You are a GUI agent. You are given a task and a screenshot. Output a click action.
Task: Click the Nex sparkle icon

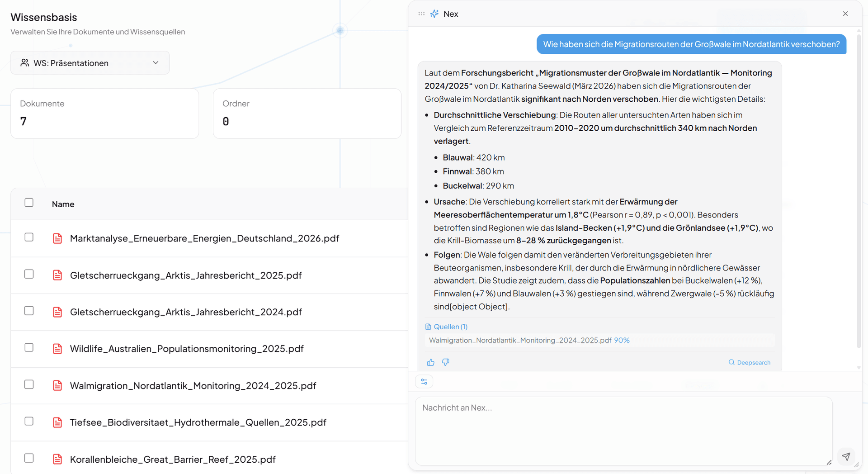coord(434,14)
